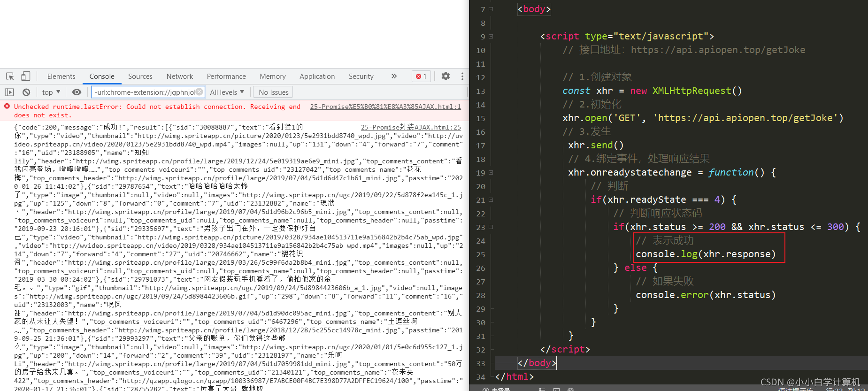Click on the xhr.send() line

[596, 145]
